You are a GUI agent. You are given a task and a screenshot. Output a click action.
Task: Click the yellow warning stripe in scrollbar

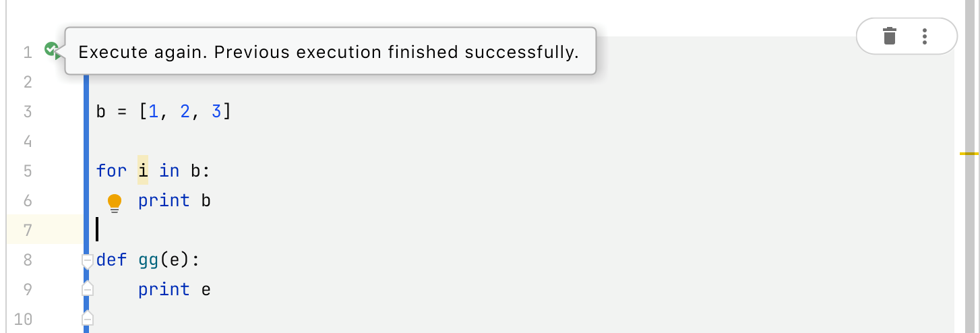coord(969,154)
